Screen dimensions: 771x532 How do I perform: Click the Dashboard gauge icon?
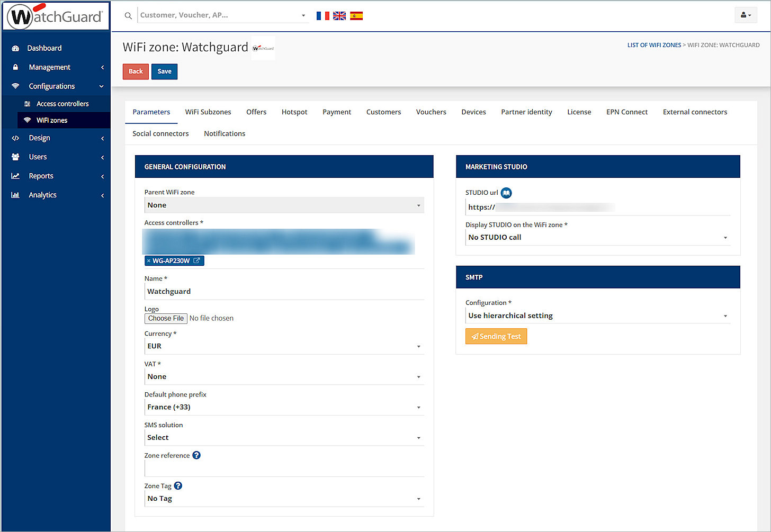tap(15, 48)
